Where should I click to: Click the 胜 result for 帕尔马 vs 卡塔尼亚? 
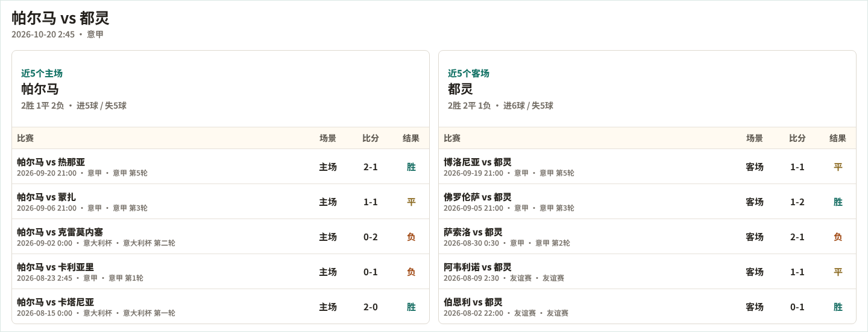(411, 307)
